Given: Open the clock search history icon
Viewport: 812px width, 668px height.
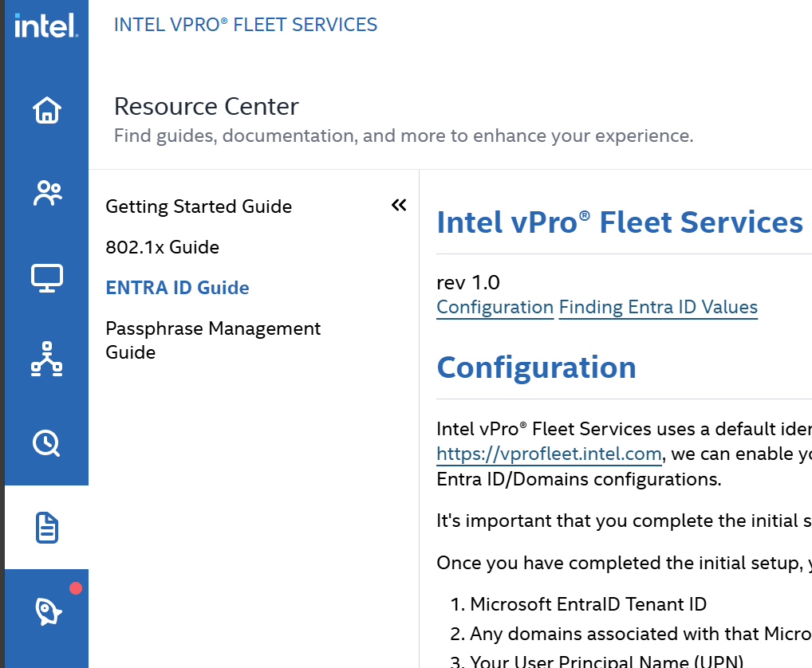Looking at the screenshot, I should click(x=46, y=443).
